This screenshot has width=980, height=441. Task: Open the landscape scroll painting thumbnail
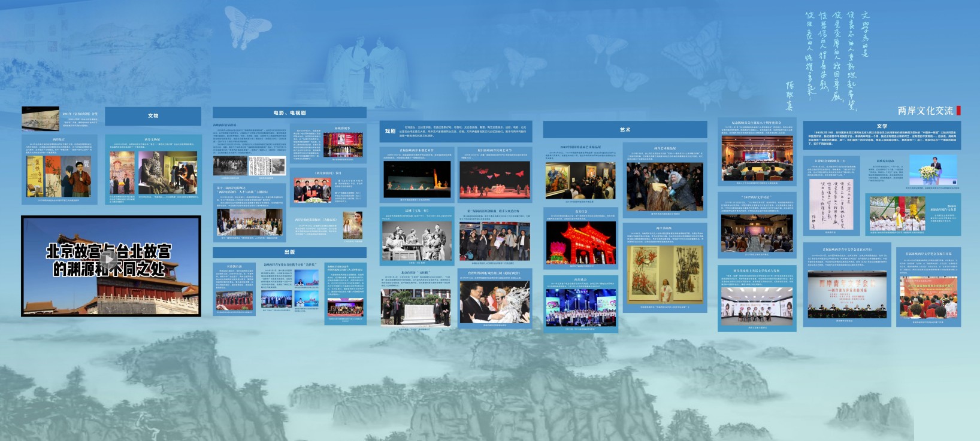40,118
